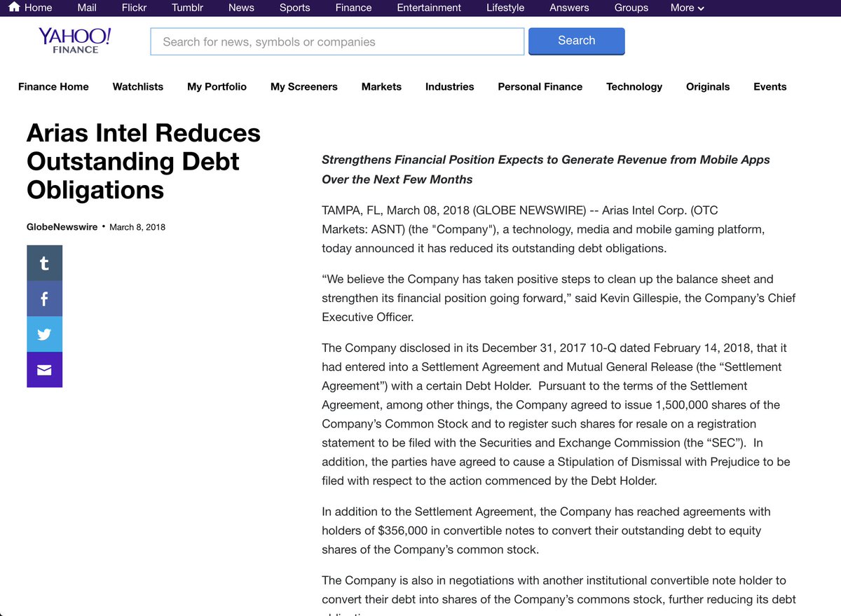The width and height of the screenshot is (841, 616).
Task: Open Lifestyle in top bar
Action: point(505,8)
